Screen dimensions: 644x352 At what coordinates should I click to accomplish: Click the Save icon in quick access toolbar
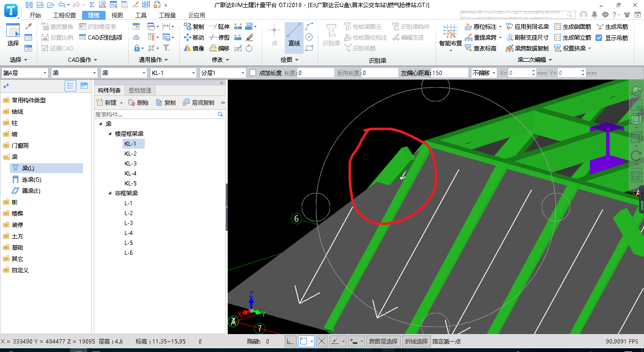[30, 5]
